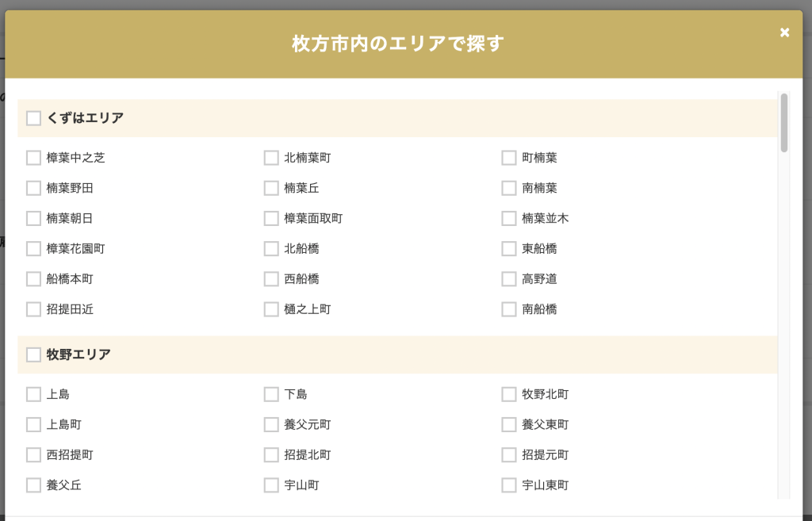Tick the 養父元町 checkbox
The height and width of the screenshot is (521, 812).
coord(271,424)
